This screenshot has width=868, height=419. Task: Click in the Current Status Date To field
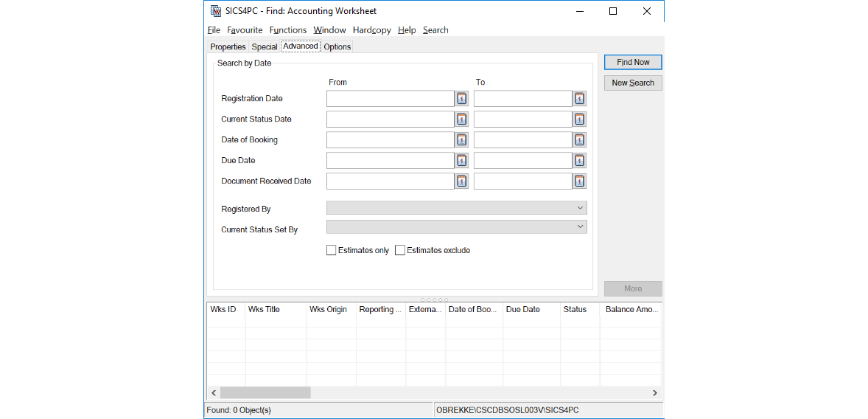(x=522, y=120)
